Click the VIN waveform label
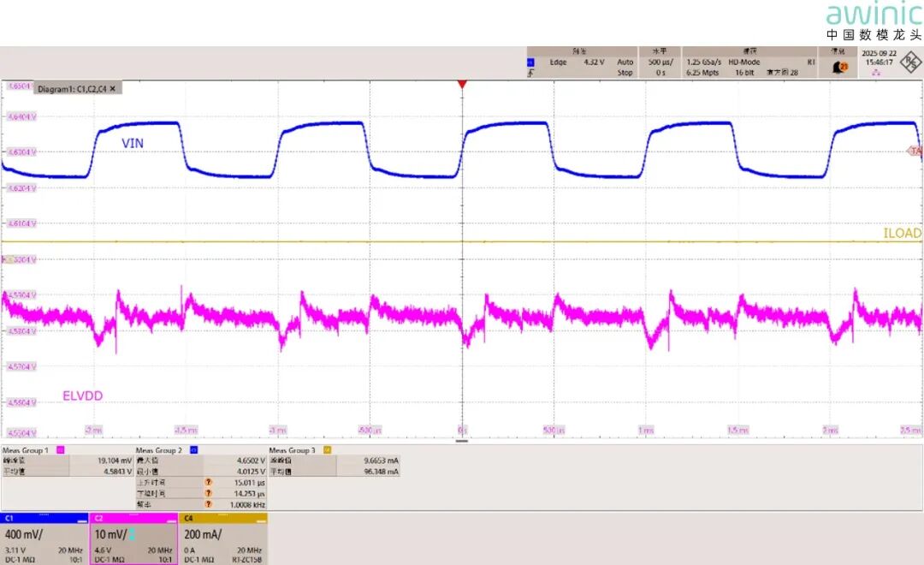Image resolution: width=924 pixels, height=565 pixels. click(x=133, y=143)
